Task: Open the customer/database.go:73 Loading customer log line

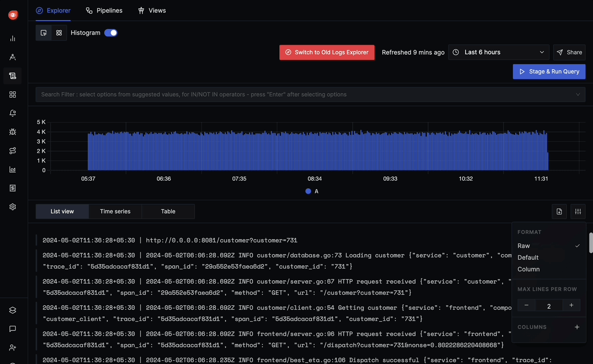Action: (274, 261)
